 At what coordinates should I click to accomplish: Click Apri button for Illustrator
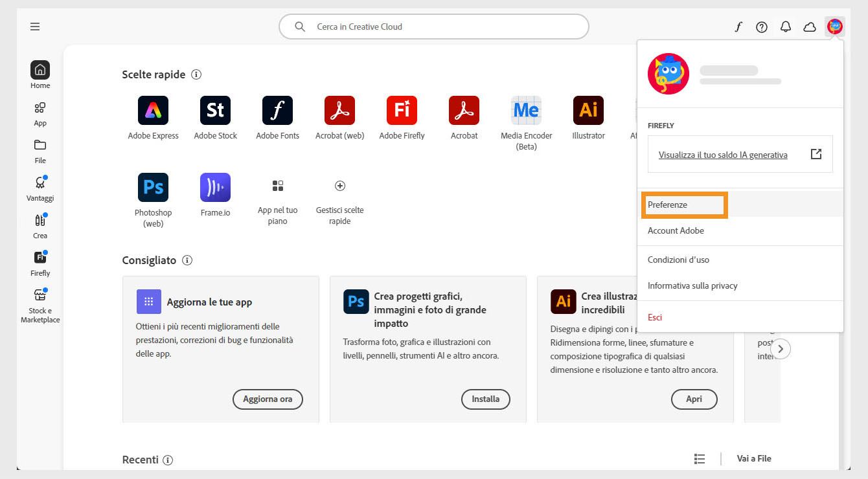(694, 399)
